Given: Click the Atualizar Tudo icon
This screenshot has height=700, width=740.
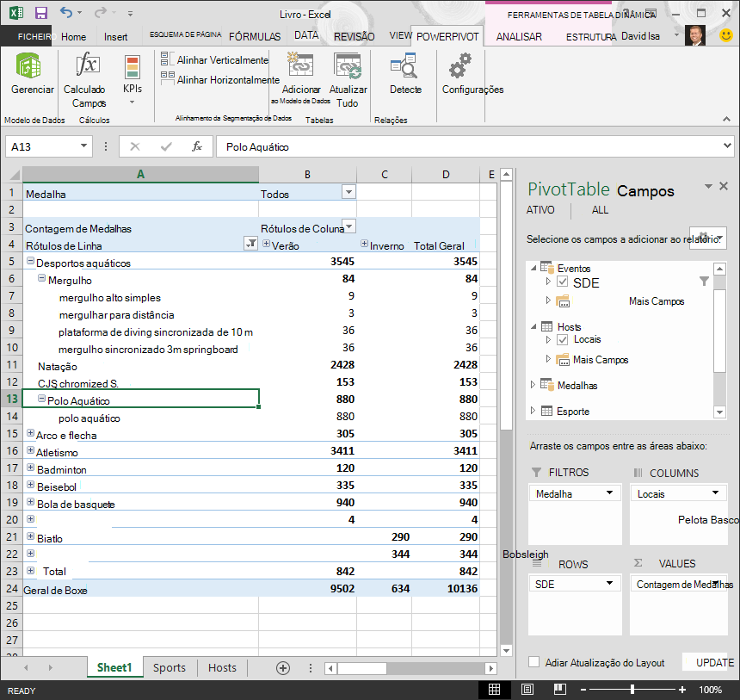Looking at the screenshot, I should point(348,65).
